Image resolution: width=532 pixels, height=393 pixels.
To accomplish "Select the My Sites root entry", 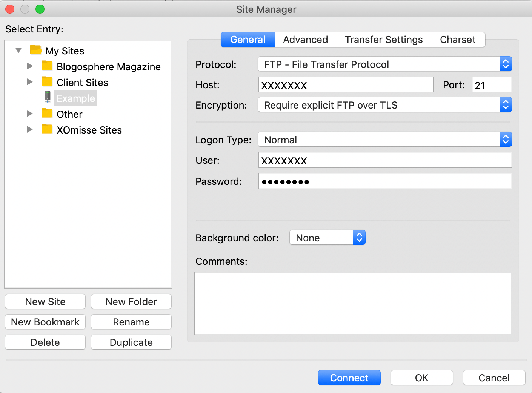I will tap(65, 51).
